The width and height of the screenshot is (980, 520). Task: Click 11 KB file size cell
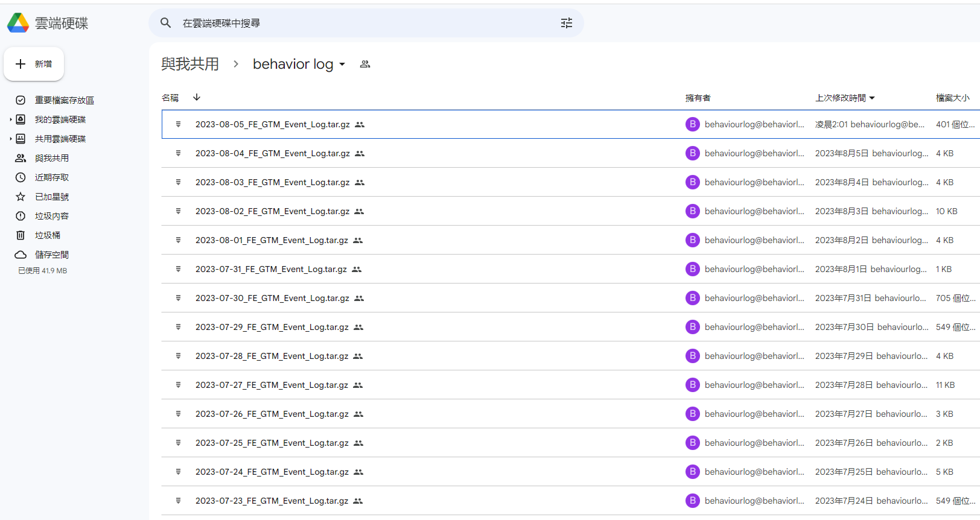946,385
